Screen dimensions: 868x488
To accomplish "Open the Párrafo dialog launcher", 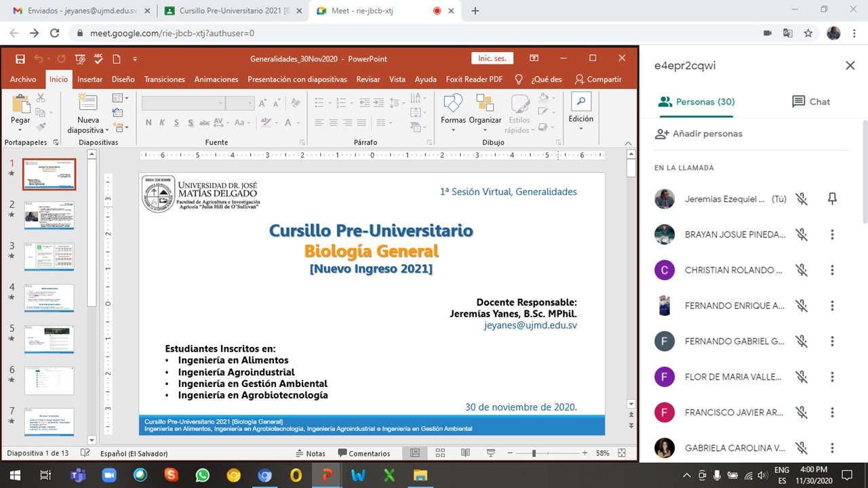I will point(429,143).
